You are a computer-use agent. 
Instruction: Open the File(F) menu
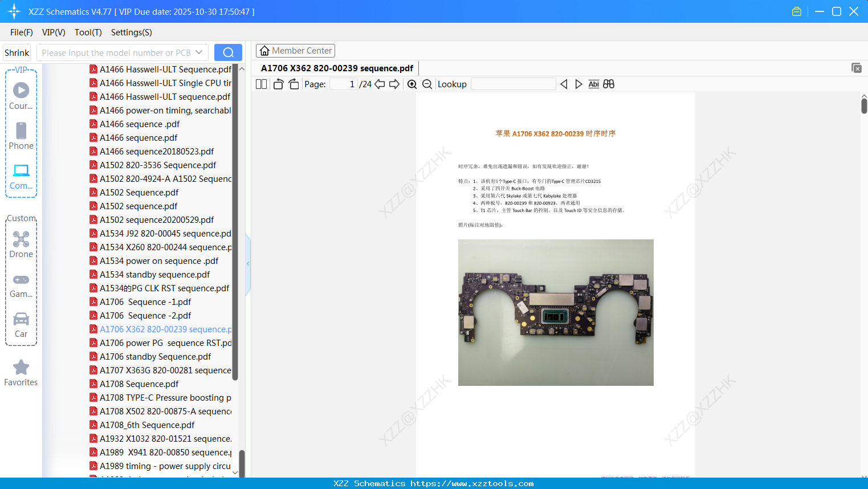[22, 32]
